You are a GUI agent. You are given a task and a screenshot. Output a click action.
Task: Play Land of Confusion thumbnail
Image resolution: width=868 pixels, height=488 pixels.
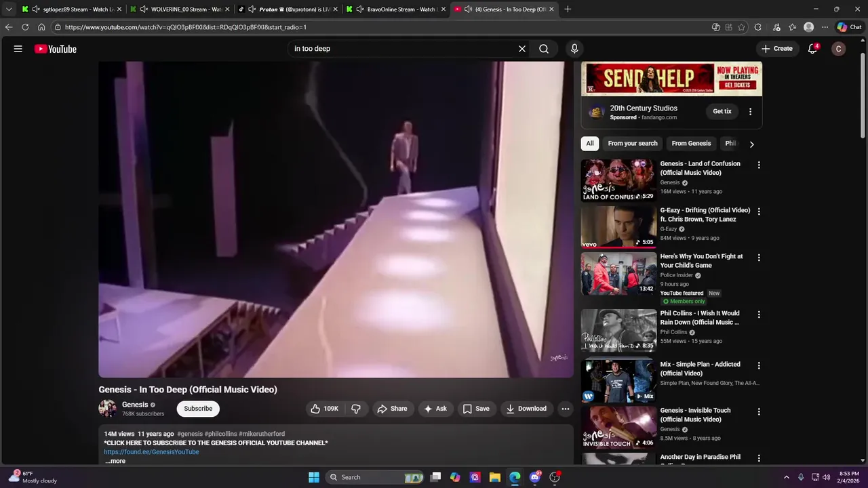618,180
